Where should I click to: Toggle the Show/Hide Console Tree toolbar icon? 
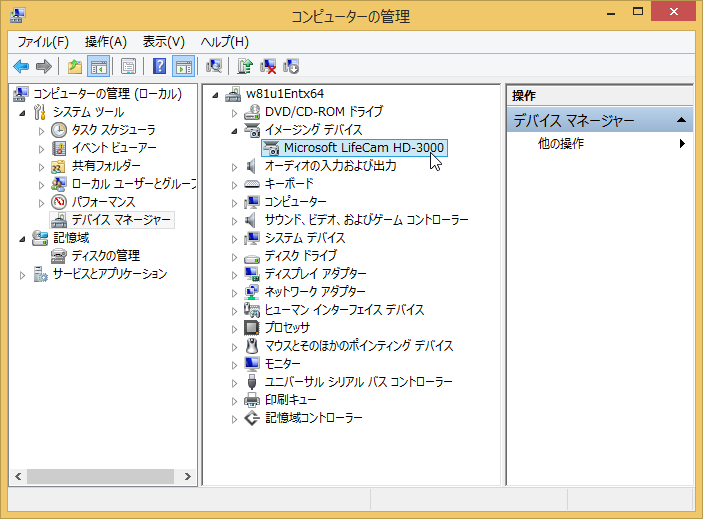[x=98, y=67]
